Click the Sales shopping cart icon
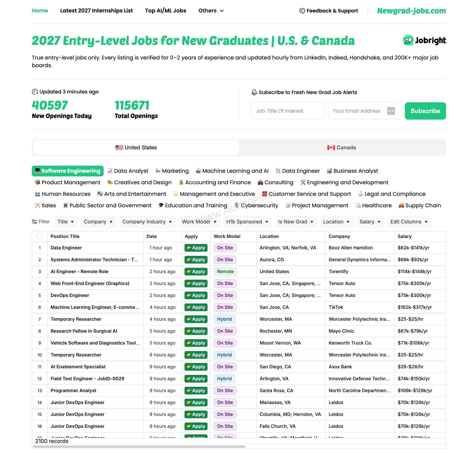Screen dimensions: 476x453 (37, 205)
